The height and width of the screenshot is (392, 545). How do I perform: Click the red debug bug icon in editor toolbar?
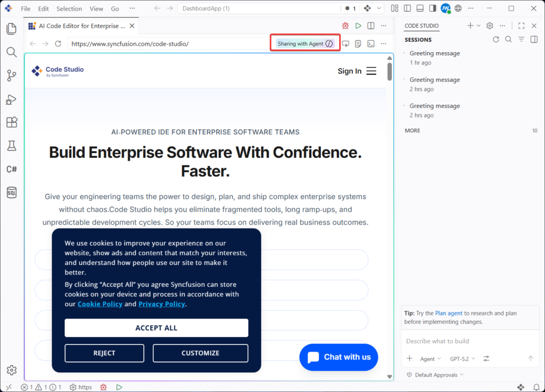pos(345,26)
